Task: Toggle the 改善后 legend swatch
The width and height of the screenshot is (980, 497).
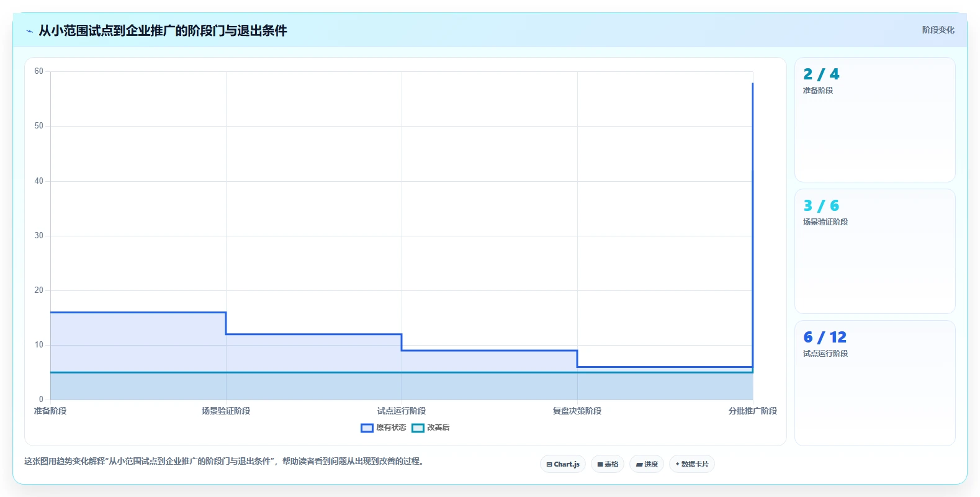Action: 418,428
